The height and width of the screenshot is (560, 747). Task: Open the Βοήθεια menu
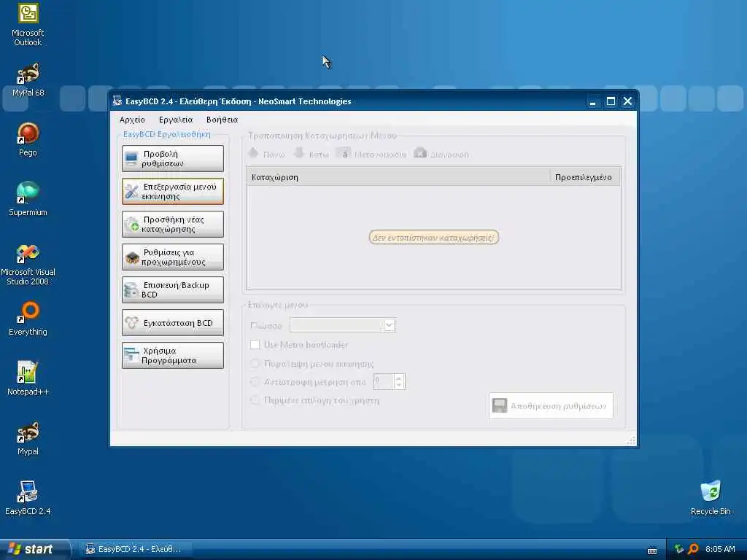point(222,120)
